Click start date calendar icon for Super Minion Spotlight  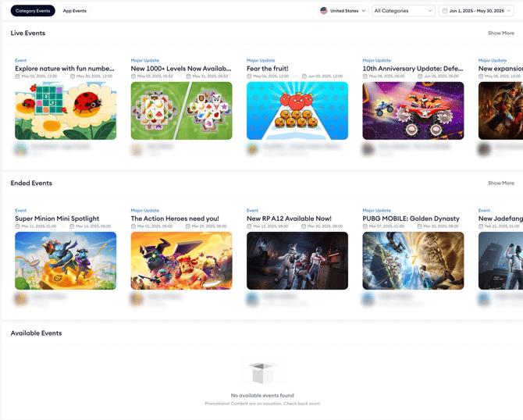point(17,226)
